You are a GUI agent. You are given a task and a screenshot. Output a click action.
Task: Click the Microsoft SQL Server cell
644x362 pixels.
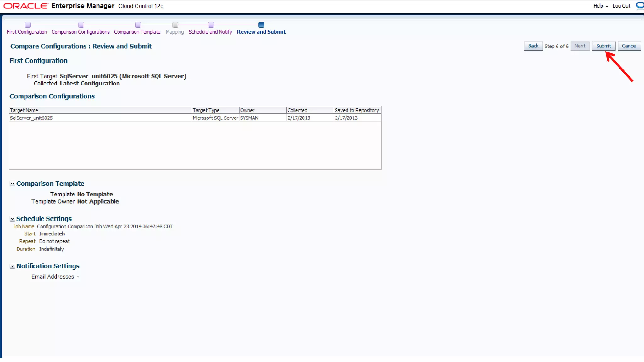pos(215,118)
